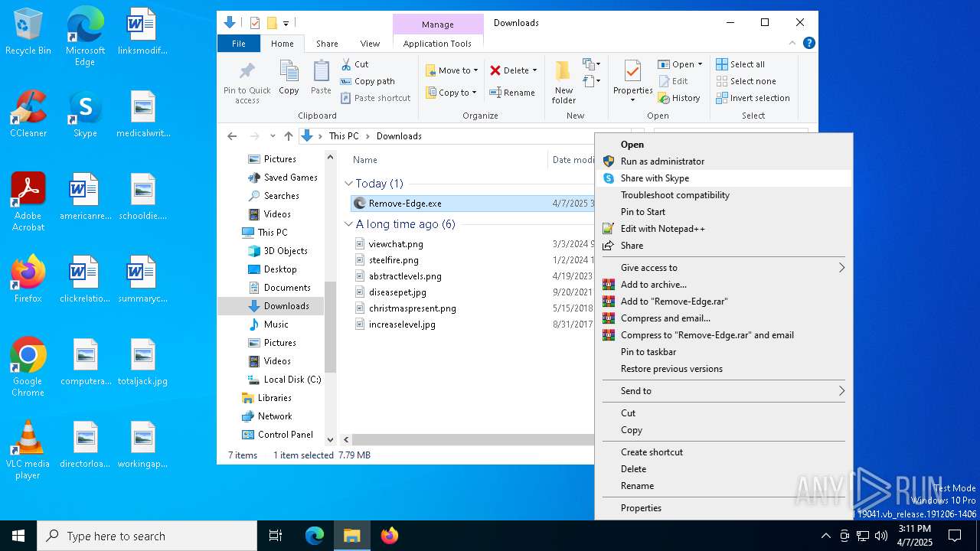
Task: Open Properties from the ribbon
Action: pos(632,82)
